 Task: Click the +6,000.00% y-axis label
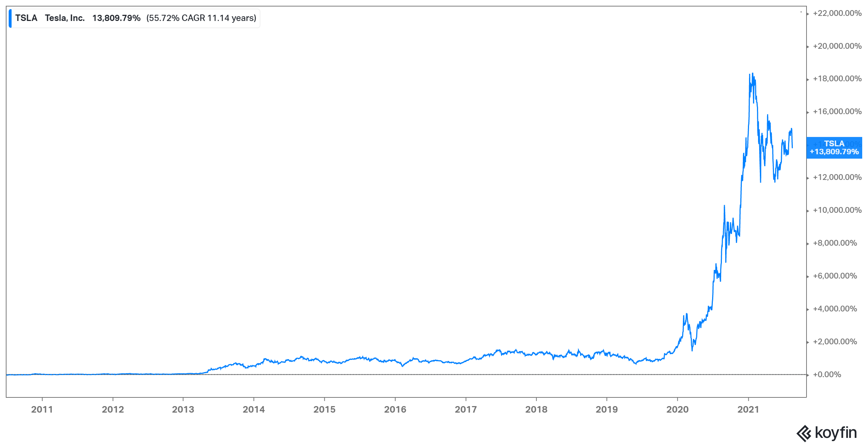[x=835, y=276]
